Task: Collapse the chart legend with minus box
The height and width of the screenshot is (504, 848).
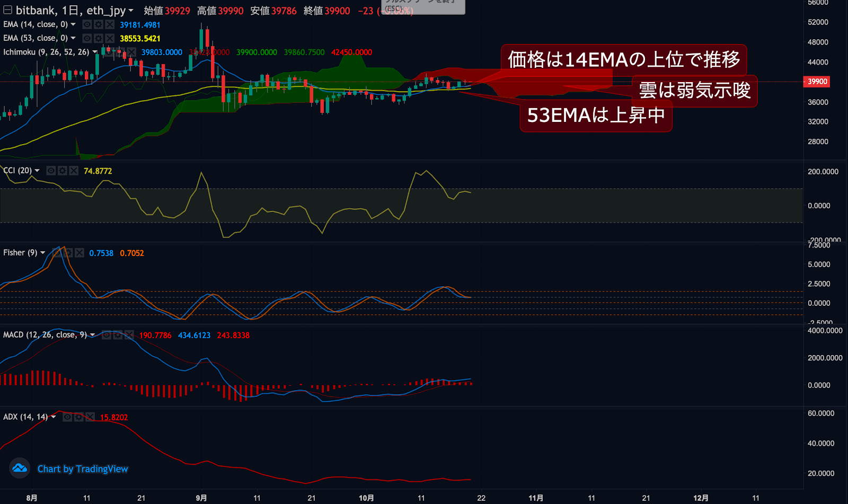Action: [x=7, y=10]
